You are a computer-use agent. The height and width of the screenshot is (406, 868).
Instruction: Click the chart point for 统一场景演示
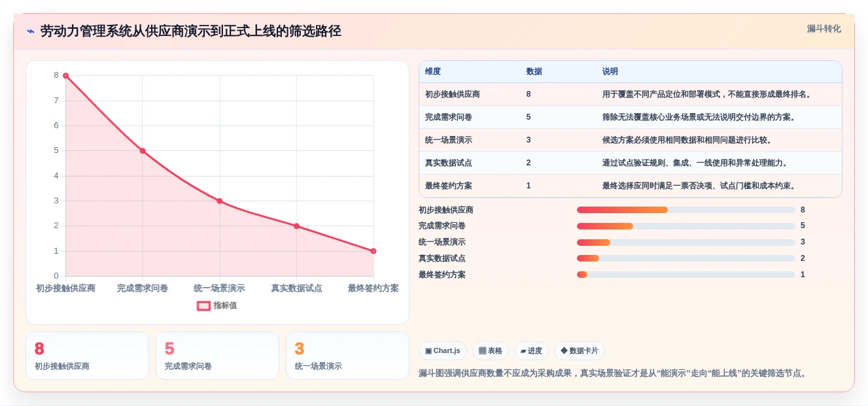220,201
